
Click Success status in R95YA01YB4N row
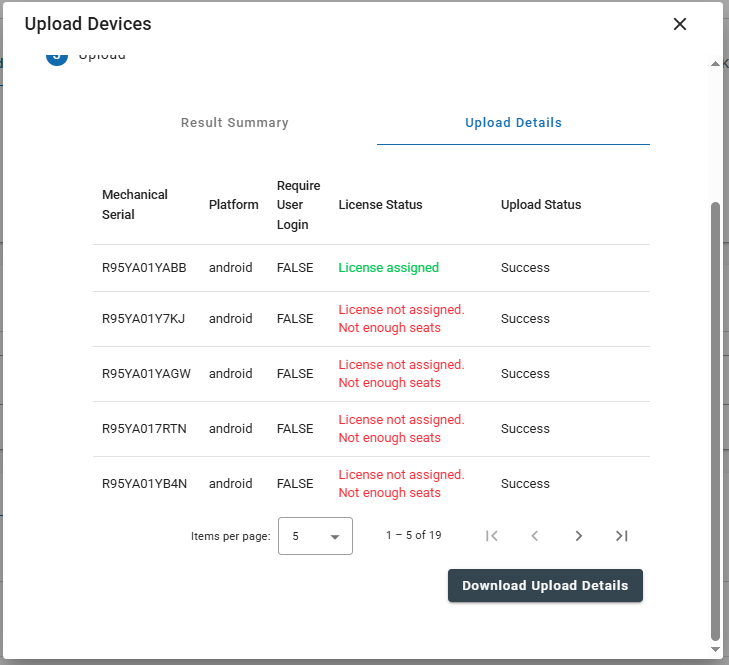525,484
